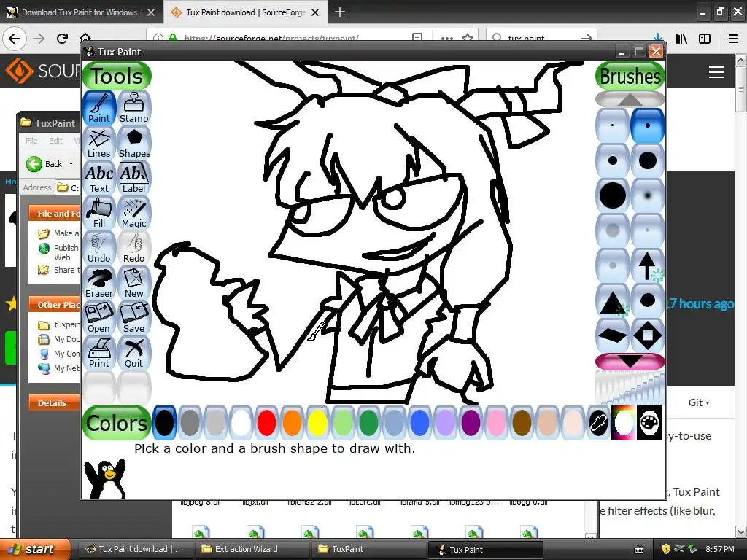
Task: Choose the arrow-shaped brush
Action: [x=648, y=265]
